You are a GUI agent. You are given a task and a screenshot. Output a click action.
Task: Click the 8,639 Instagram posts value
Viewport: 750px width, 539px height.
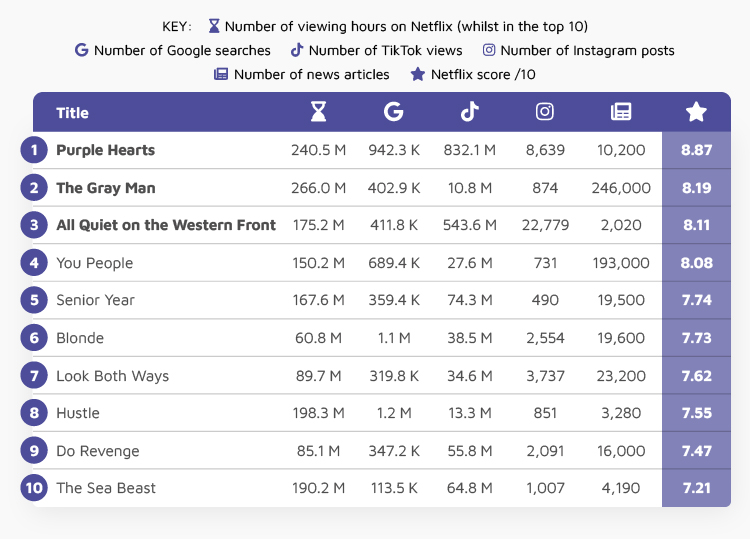click(545, 150)
